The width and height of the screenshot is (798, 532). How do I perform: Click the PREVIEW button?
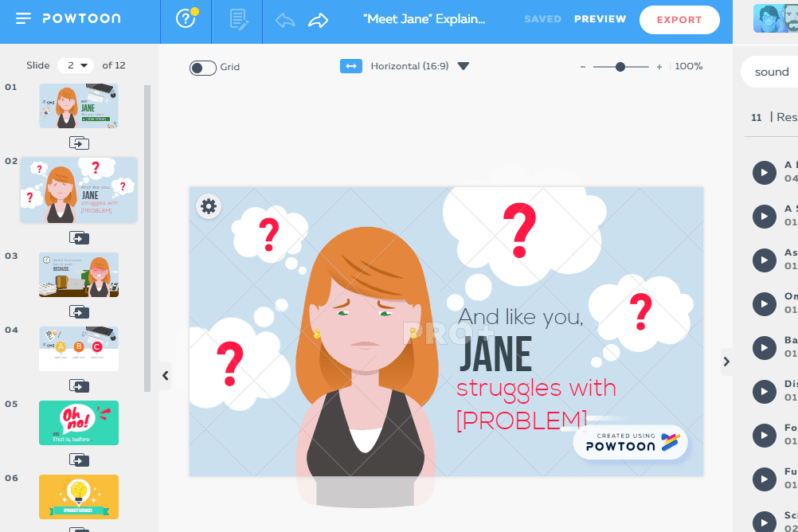coord(600,19)
